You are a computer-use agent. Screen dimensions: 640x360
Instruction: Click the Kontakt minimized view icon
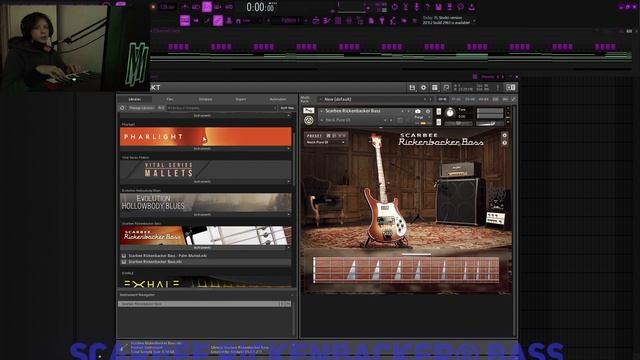446,87
